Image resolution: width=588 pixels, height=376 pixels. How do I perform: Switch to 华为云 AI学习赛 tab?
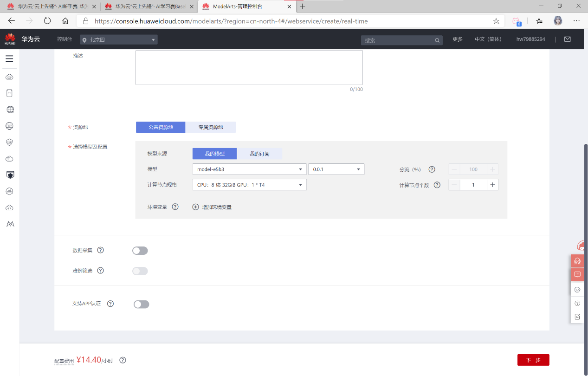pyautogui.click(x=149, y=6)
